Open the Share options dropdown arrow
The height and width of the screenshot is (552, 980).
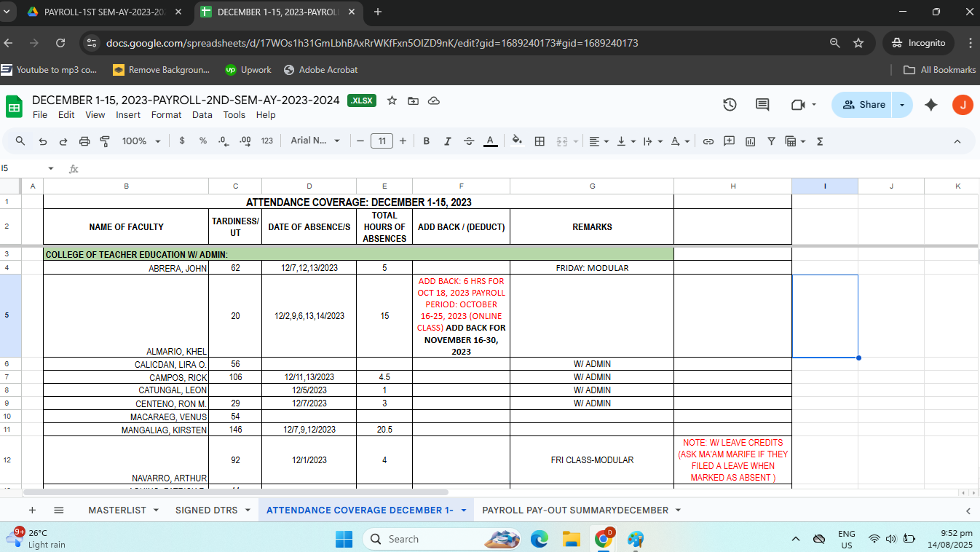pos(903,105)
